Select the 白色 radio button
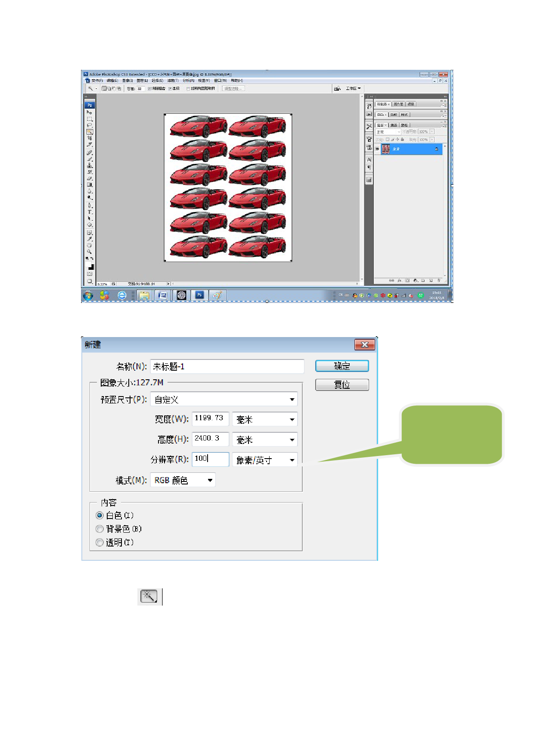This screenshot has height=756, width=534. 99,515
